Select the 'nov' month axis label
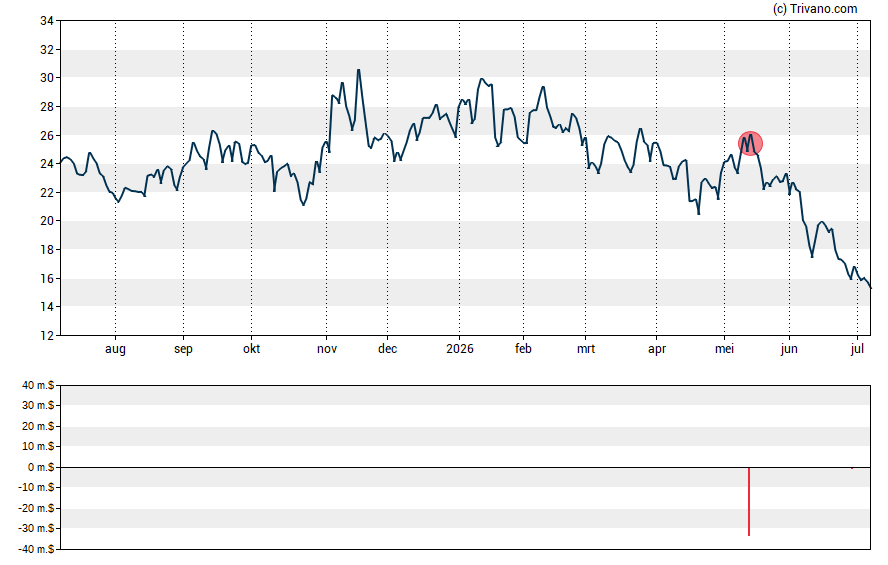Screen dimensions: 888x565 pos(327,349)
